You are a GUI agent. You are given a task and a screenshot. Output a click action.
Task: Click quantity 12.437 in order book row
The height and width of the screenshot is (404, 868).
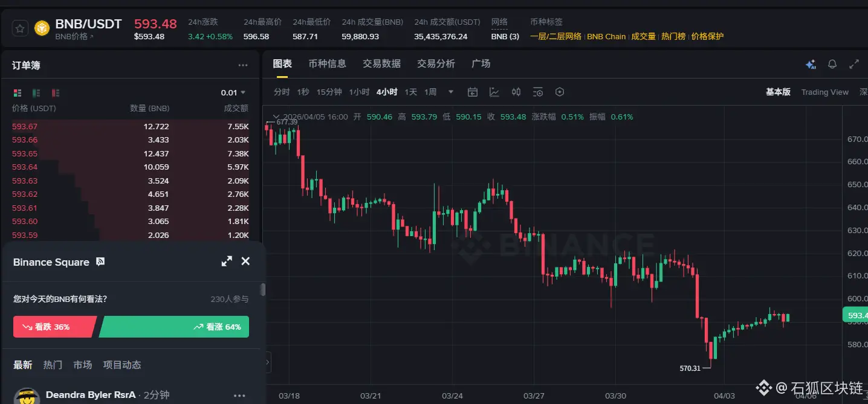point(156,153)
